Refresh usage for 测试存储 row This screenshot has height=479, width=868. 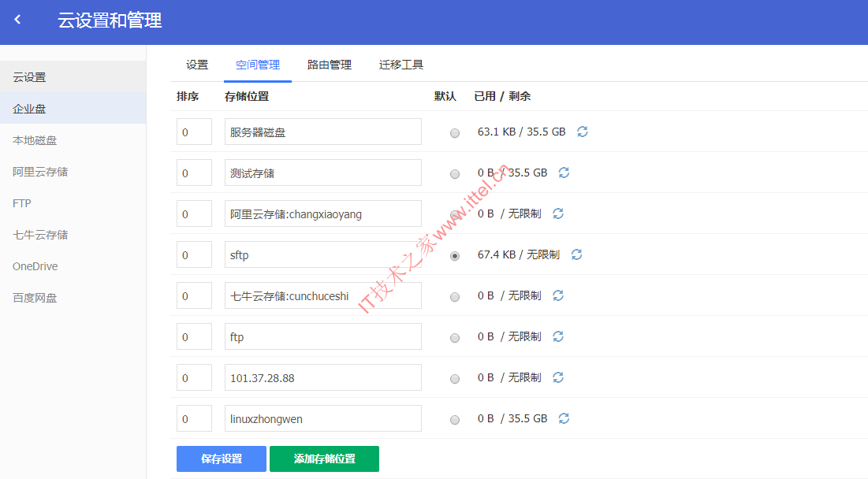pos(564,173)
